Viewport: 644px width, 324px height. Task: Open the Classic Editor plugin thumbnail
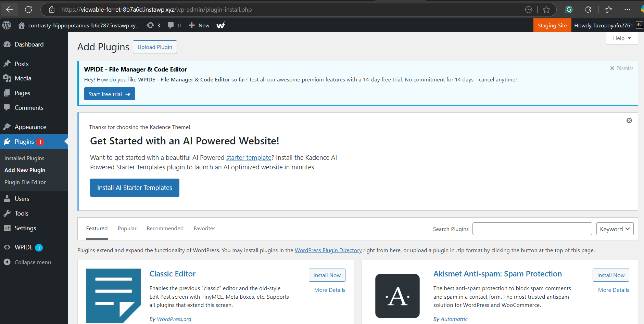[114, 296]
